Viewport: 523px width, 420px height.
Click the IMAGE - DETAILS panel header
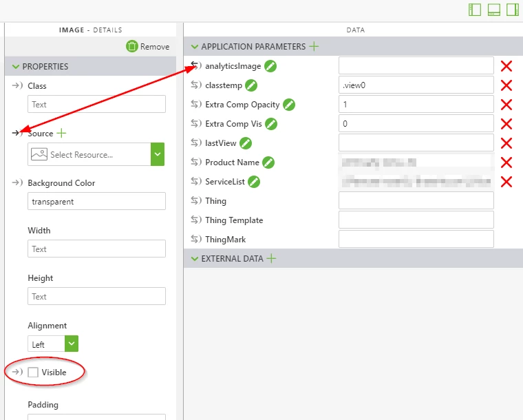point(90,30)
